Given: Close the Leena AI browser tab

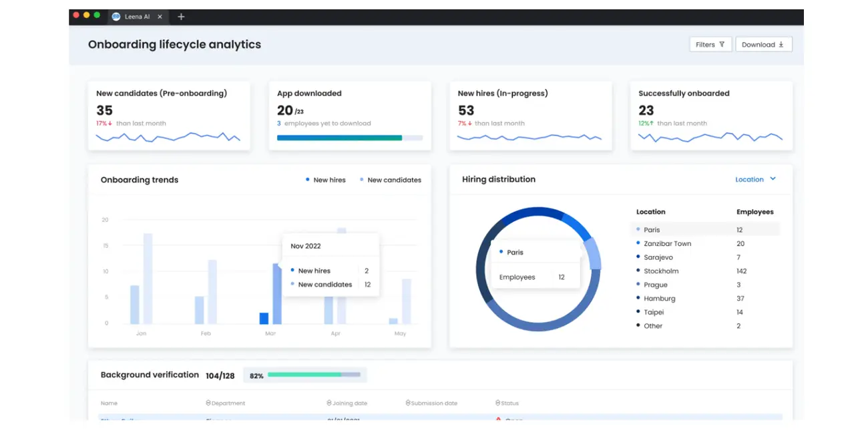Looking at the screenshot, I should tap(160, 17).
